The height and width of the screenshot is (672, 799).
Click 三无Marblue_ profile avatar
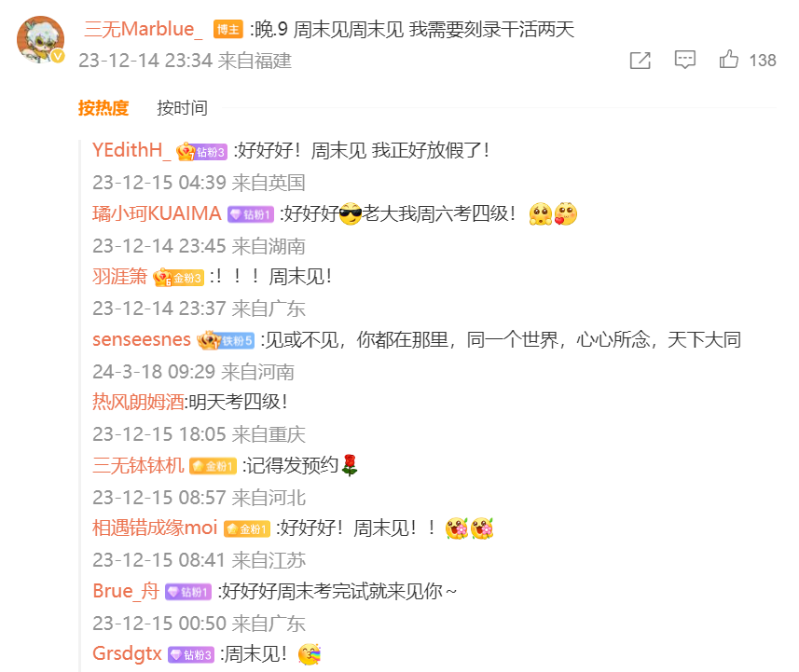click(x=40, y=40)
